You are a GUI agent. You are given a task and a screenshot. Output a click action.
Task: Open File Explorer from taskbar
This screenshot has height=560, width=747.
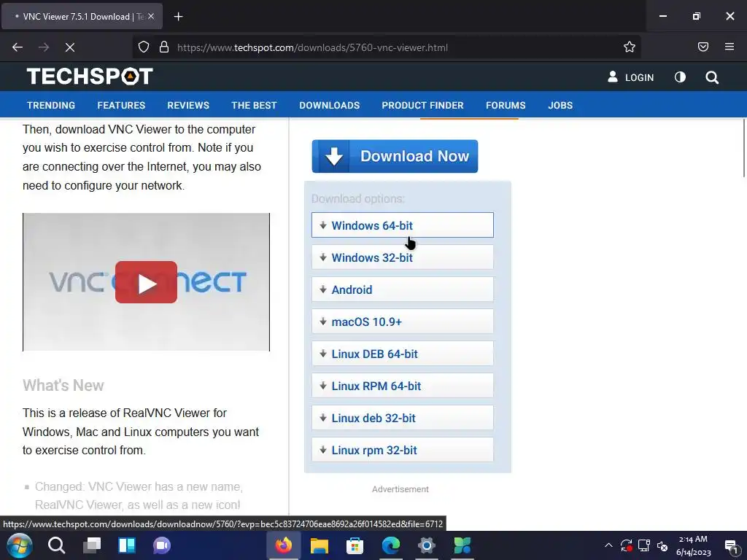click(320, 545)
